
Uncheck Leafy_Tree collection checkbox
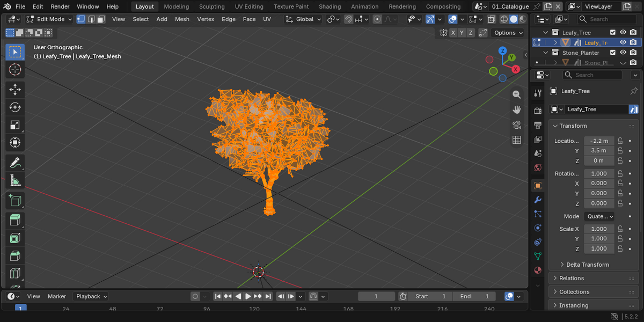pos(612,32)
